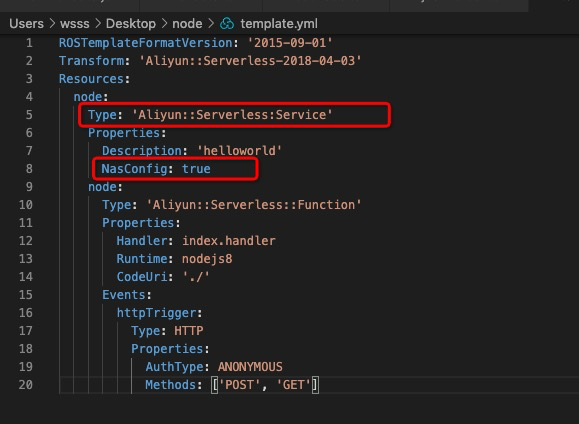The height and width of the screenshot is (424, 579).
Task: Click the 'Aliyun::Serverless:Service' type value
Action: (232, 115)
